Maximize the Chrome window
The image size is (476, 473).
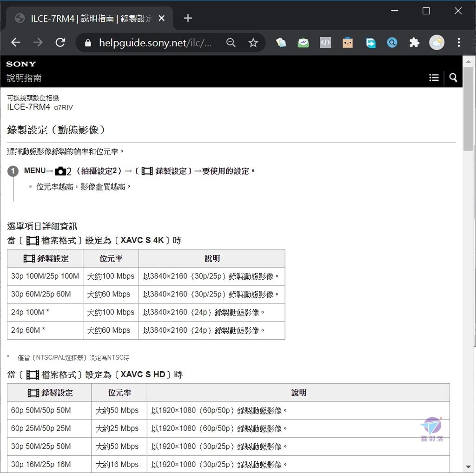(426, 11)
